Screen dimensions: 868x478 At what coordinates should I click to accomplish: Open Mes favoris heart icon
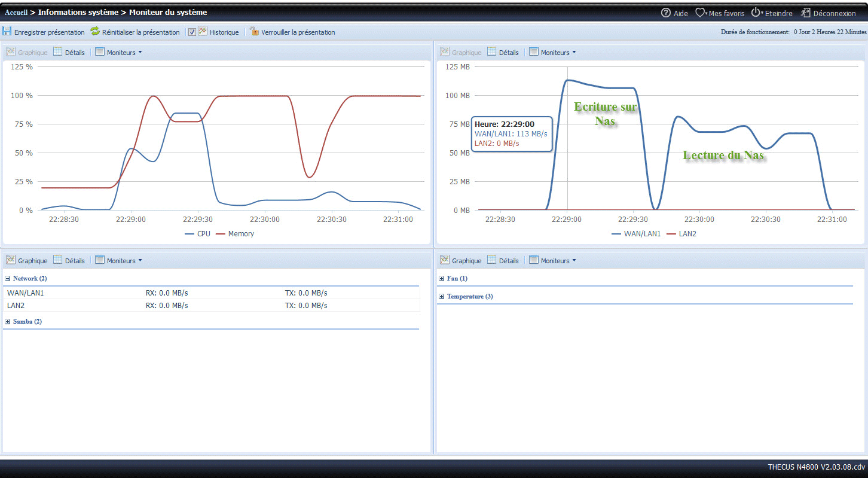[701, 13]
